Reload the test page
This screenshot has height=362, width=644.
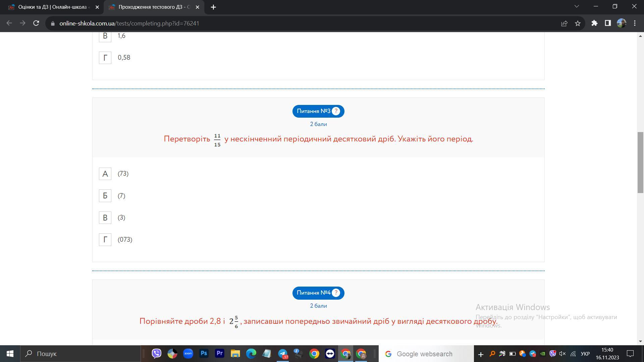pyautogui.click(x=36, y=23)
